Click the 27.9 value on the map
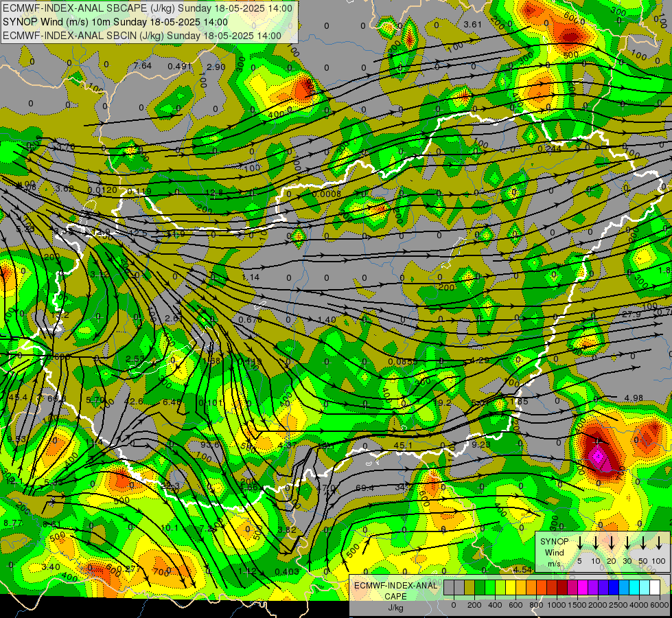 [x=632, y=314]
